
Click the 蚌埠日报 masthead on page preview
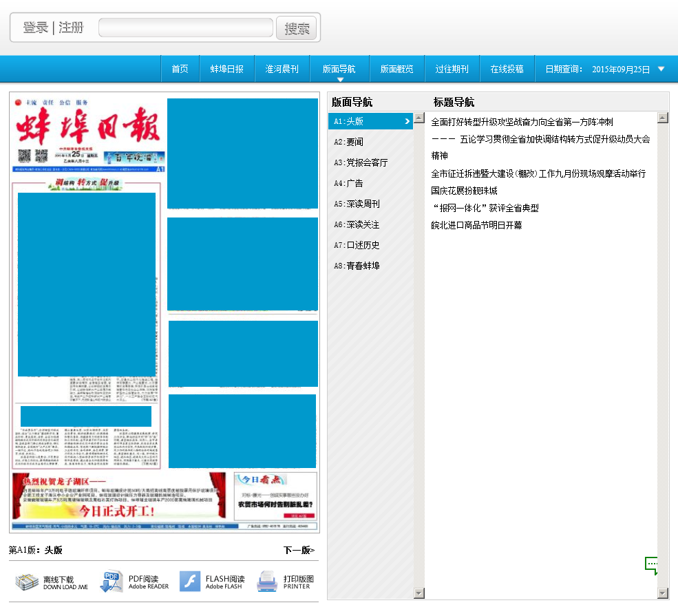click(88, 125)
